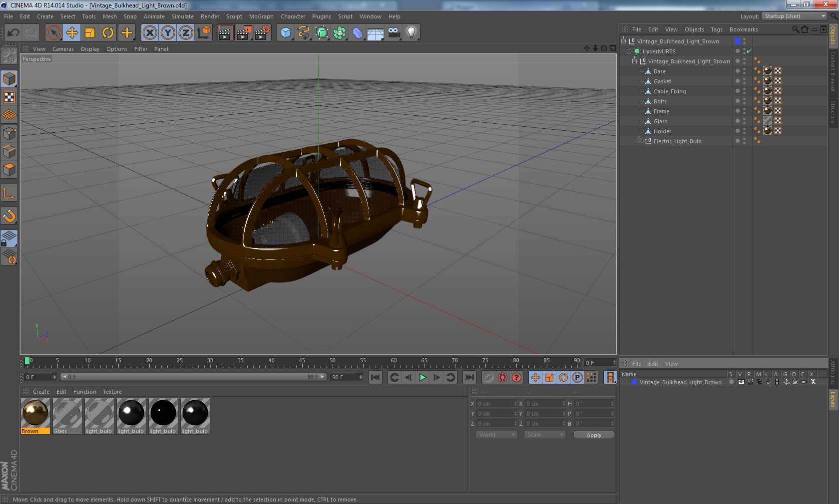839x504 pixels.
Task: Collapse the root Vintage_Bulkhead_Light_Brown null
Action: [624, 41]
